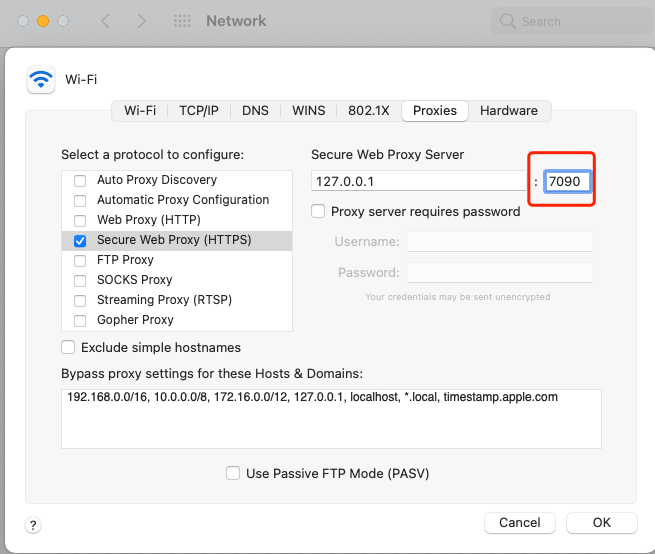Uncheck Secure Web Proxy (HTTPS)

(80, 240)
